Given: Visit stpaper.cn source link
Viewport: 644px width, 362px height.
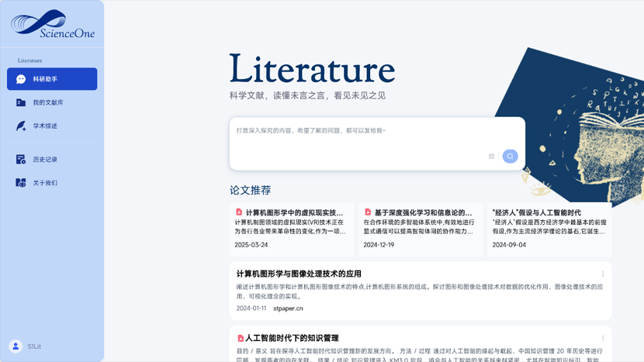Looking at the screenshot, I should [288, 309].
